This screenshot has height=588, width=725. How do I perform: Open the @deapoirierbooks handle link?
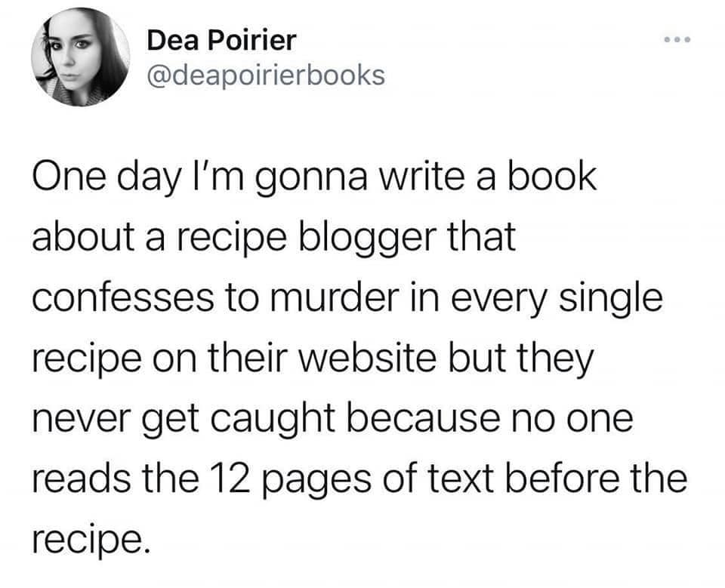tap(266, 75)
